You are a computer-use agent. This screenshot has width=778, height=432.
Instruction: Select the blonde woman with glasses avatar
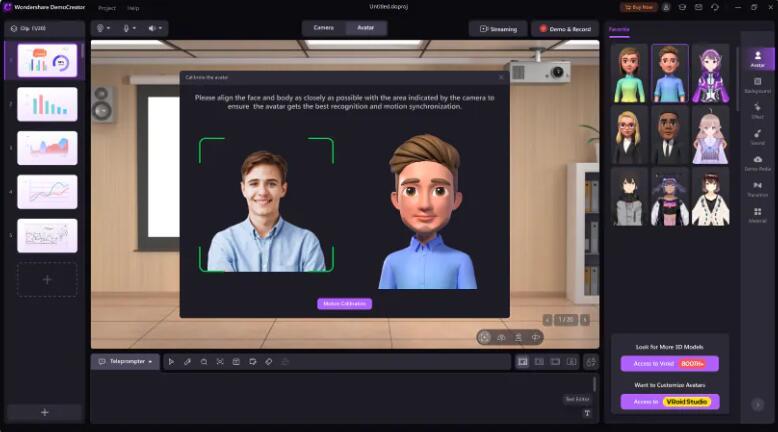[x=629, y=135]
